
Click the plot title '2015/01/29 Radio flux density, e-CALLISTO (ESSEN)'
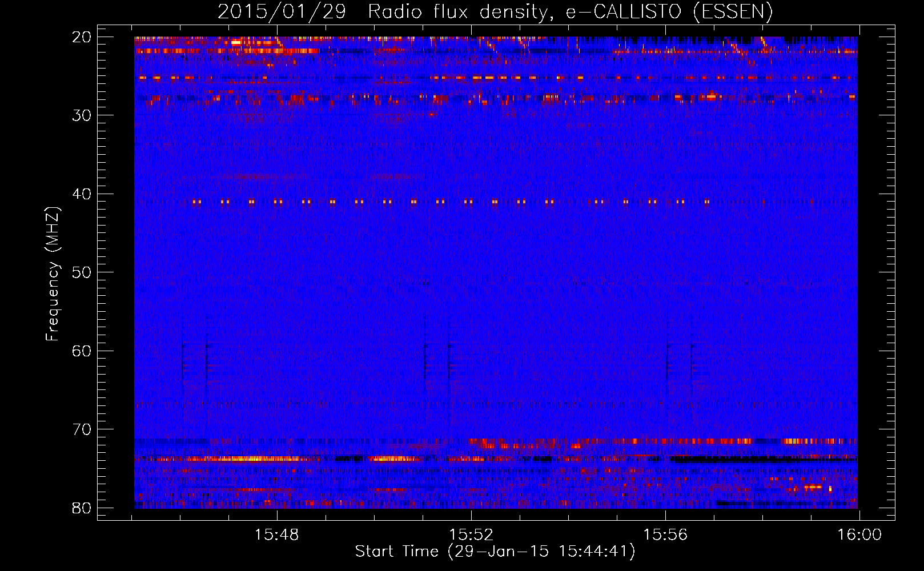coord(495,12)
